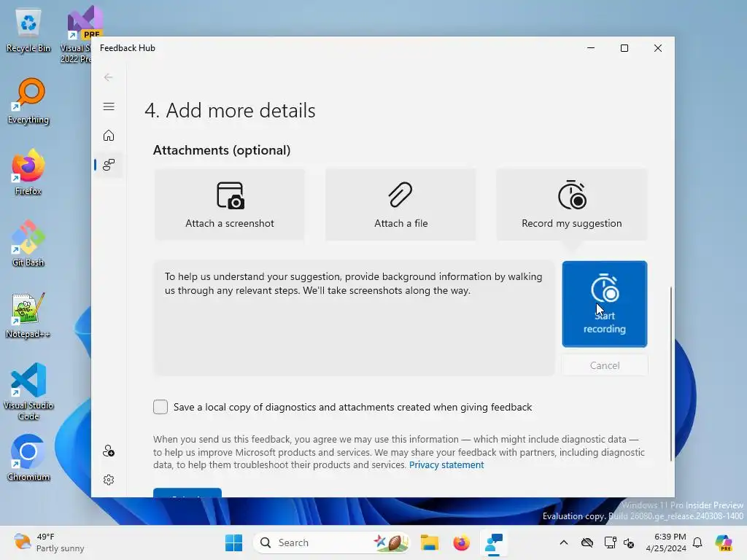Select Chromium desktop shortcut
This screenshot has height=560, width=747.
point(28,458)
